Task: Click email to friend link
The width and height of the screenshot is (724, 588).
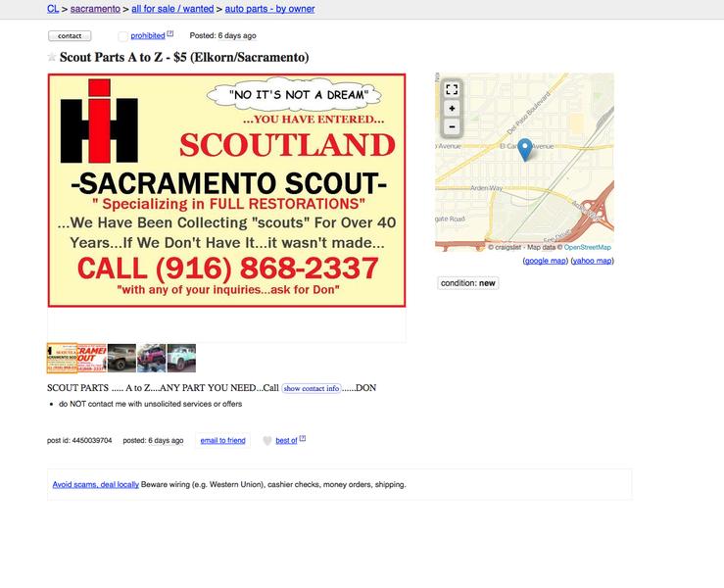Action: (222, 441)
